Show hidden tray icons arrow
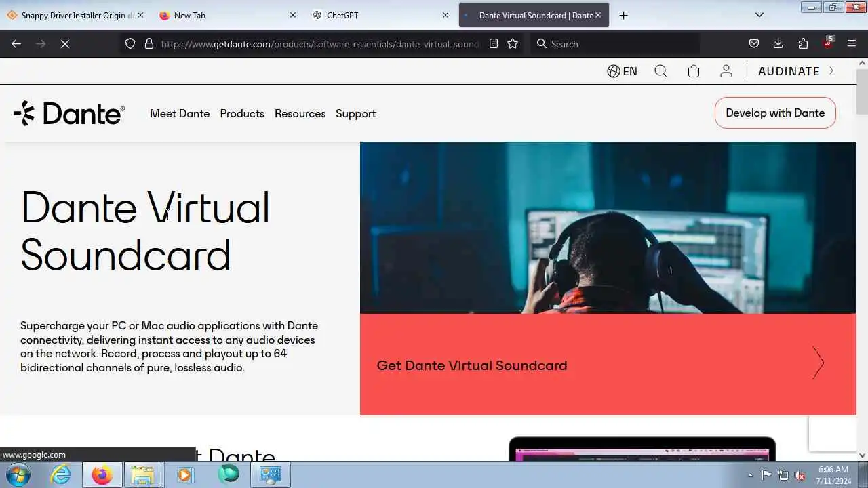This screenshot has width=868, height=488. pos(750,475)
